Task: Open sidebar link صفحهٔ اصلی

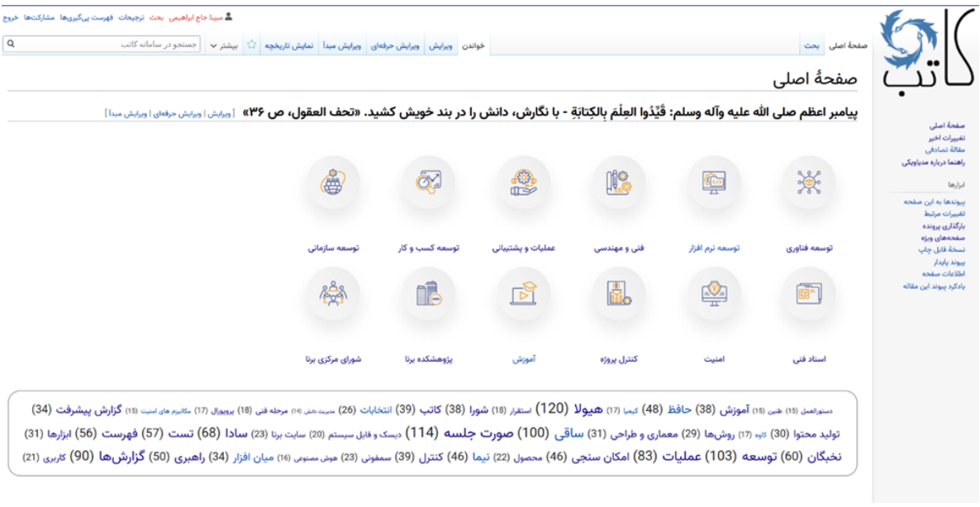Action: tap(948, 125)
